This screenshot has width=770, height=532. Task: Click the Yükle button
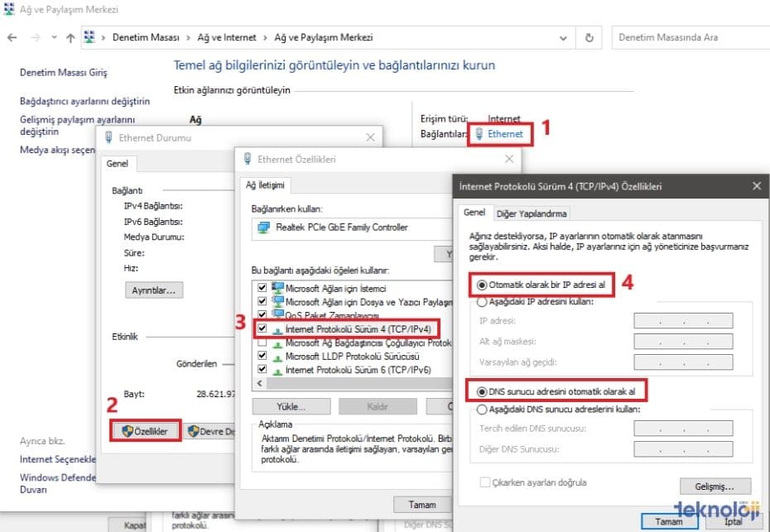pyautogui.click(x=291, y=406)
